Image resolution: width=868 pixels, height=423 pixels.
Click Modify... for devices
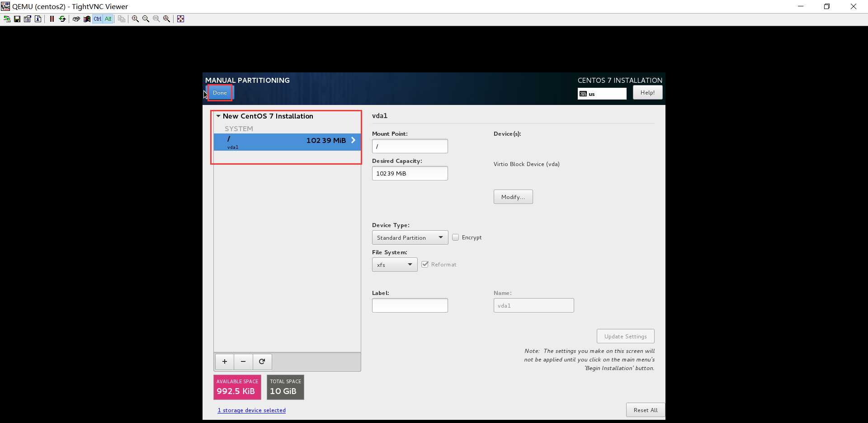tap(513, 197)
